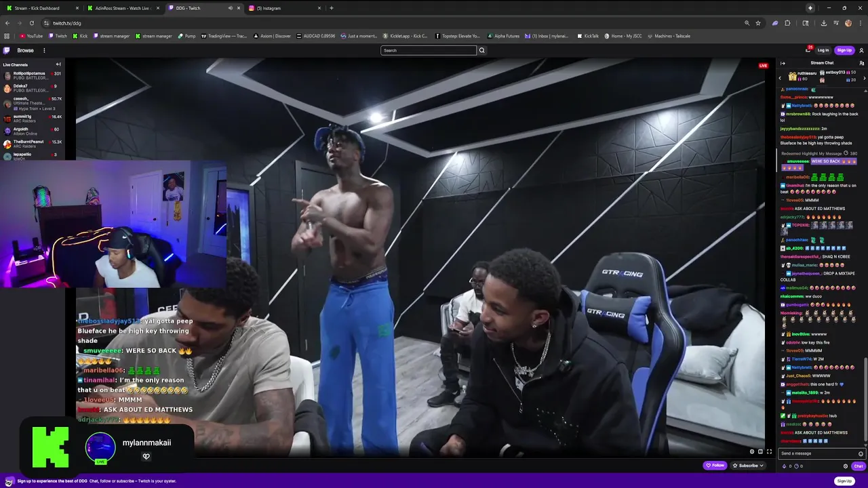Open the Prime loot crown notifications
868x488 pixels.
[808, 50]
